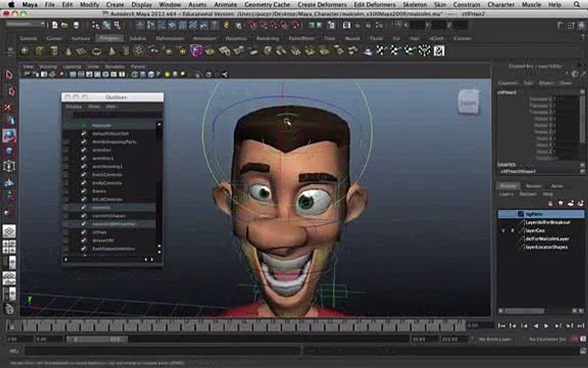Activate the Rotate tool in toolbox
The height and width of the screenshot is (368, 588).
(x=9, y=135)
